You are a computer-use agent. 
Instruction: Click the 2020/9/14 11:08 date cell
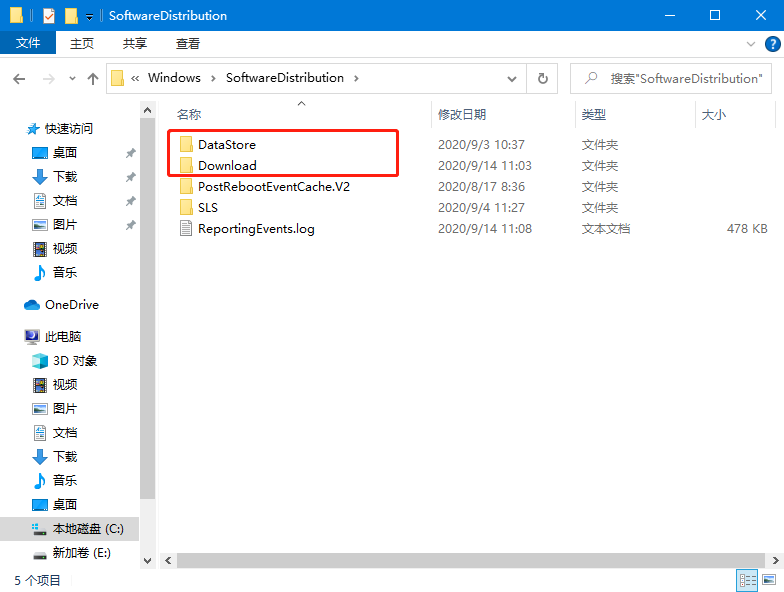pos(484,228)
